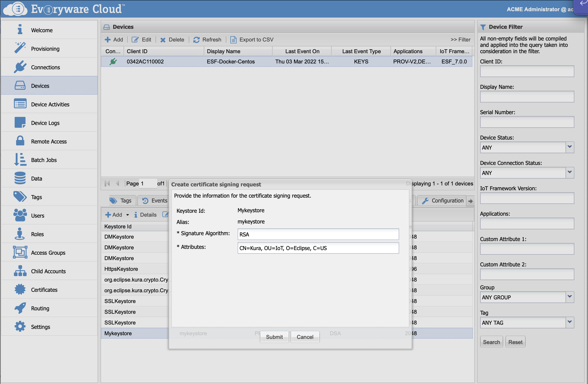The image size is (588, 384).
Task: Click connected plug status icon of device row
Action: coord(113,61)
